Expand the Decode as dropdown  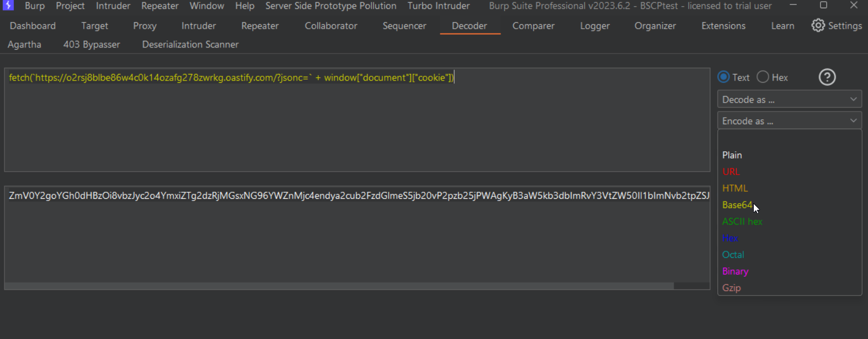tap(789, 99)
